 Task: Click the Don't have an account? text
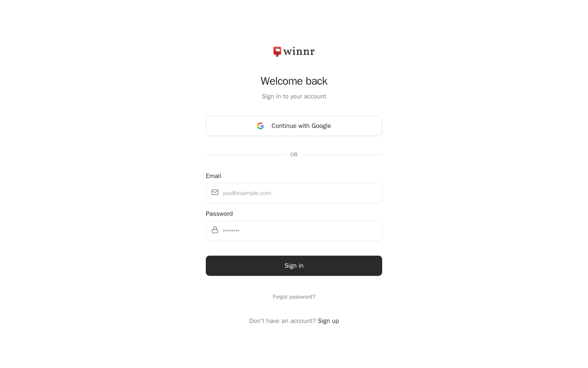(x=283, y=321)
